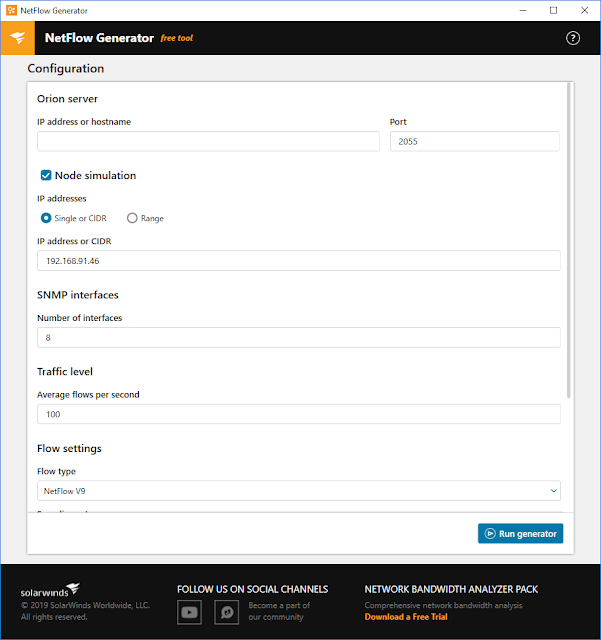Click the 'SNMP interfaces' heading
Image resolution: width=601 pixels, height=640 pixels.
[78, 295]
